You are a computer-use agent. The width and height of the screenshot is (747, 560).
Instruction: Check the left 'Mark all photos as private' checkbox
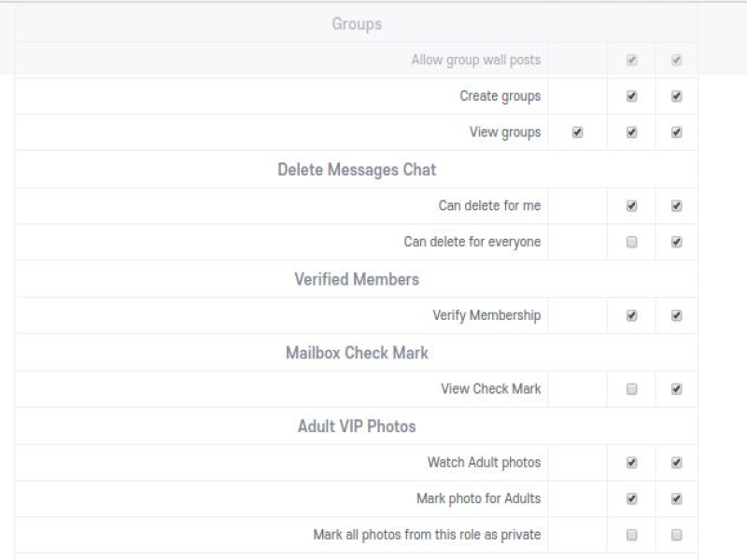tap(632, 535)
